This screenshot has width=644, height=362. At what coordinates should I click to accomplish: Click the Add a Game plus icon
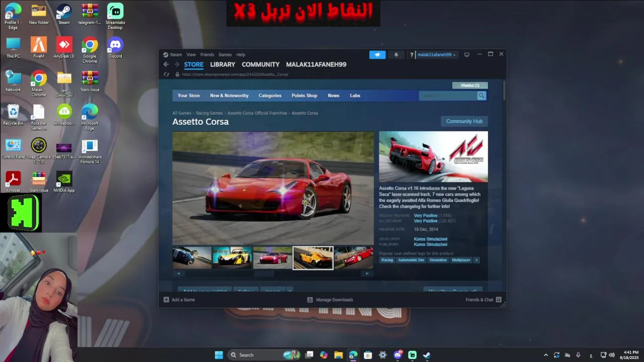click(x=167, y=300)
